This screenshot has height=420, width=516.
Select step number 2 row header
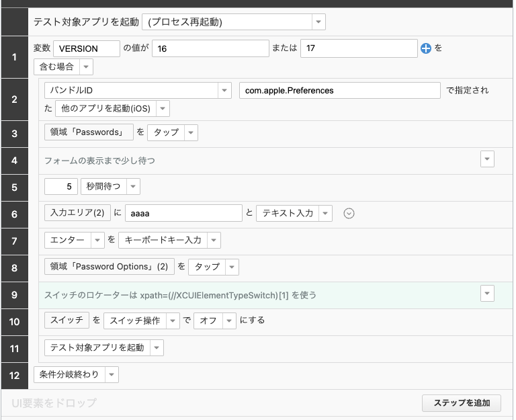[15, 99]
